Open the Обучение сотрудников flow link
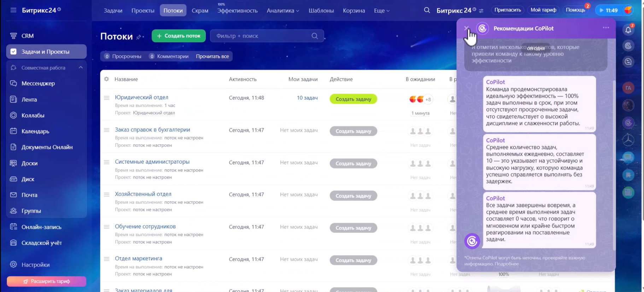 pos(145,226)
